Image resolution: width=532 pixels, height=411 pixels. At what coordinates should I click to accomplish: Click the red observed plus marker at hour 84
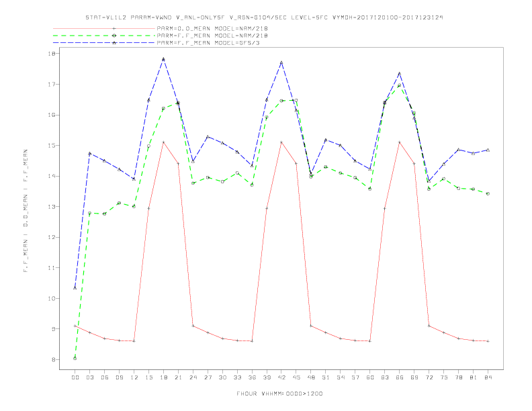488,341
